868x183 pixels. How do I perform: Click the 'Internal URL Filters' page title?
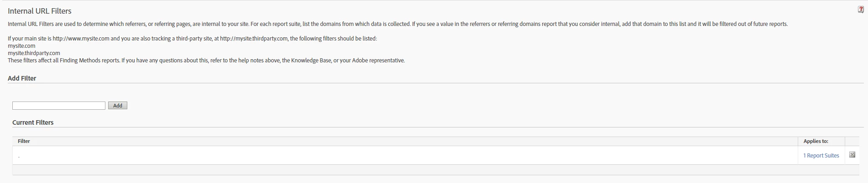click(x=40, y=11)
